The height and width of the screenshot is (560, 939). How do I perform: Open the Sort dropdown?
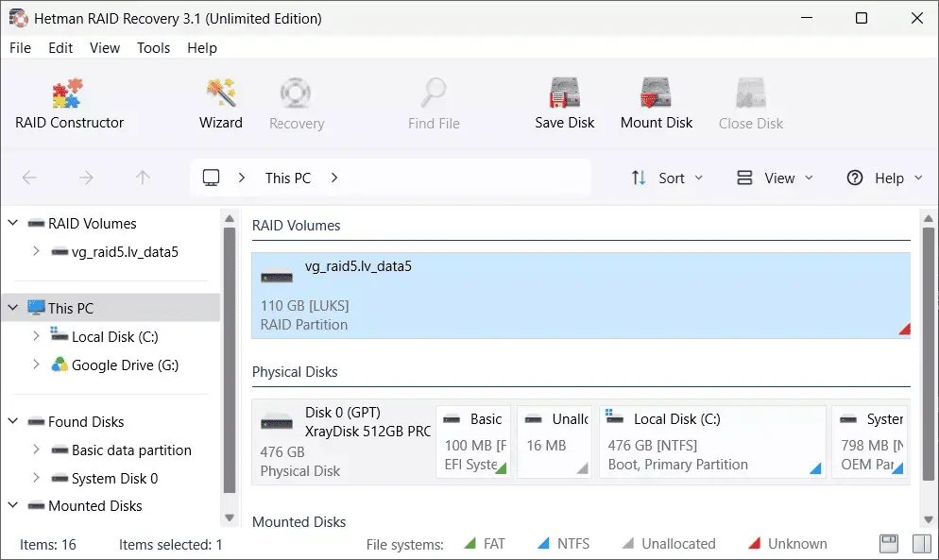(x=667, y=178)
